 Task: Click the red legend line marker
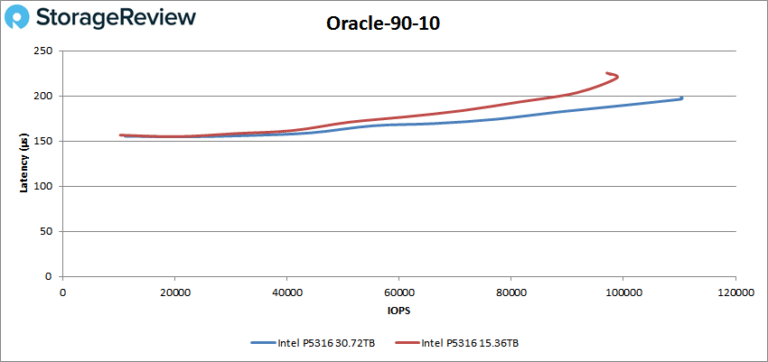[407, 343]
